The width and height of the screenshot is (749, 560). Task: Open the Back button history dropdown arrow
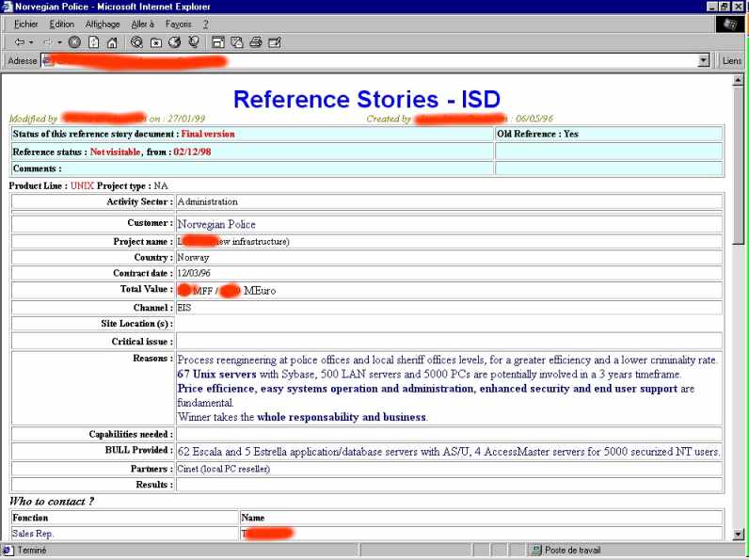pyautogui.click(x=31, y=42)
